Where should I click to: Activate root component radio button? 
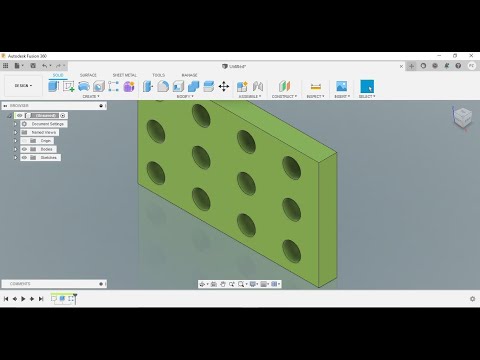tap(63, 116)
